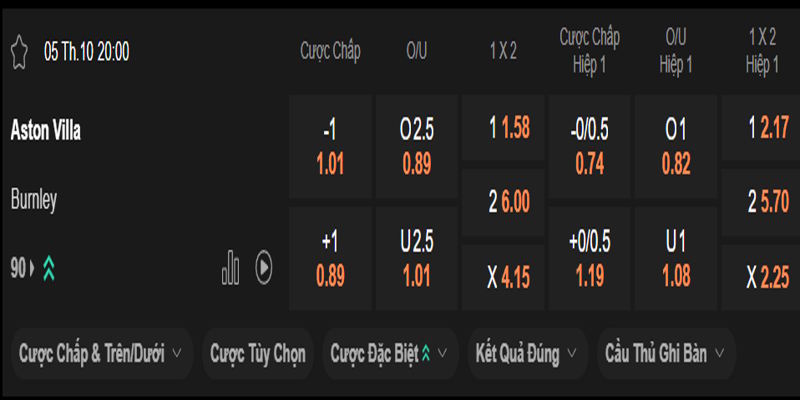The image size is (800, 400).
Task: Choose first-half Under 1 at 1.08
Action: [676, 259]
